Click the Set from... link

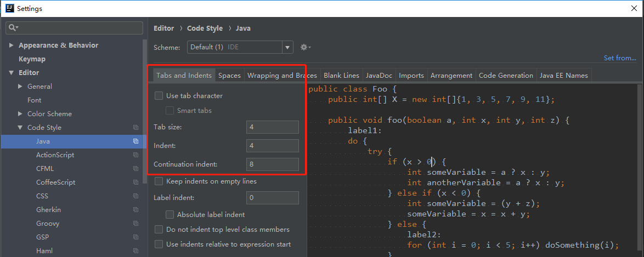click(620, 58)
